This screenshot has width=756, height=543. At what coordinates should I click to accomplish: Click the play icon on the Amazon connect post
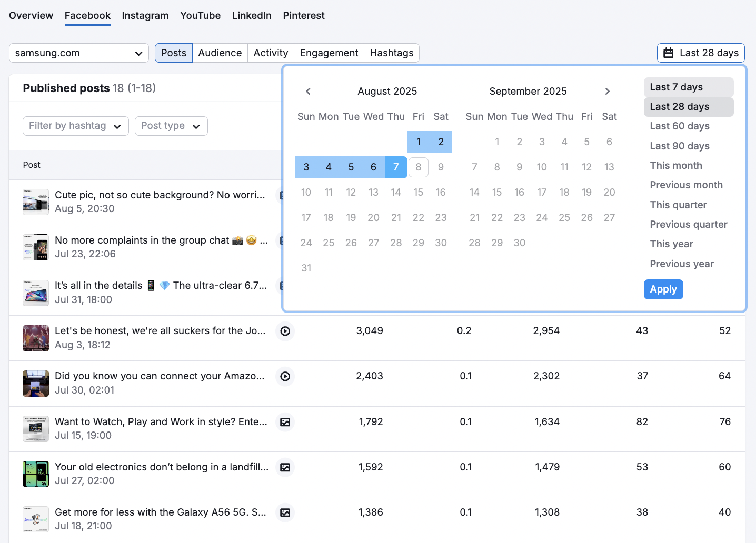[x=285, y=376]
